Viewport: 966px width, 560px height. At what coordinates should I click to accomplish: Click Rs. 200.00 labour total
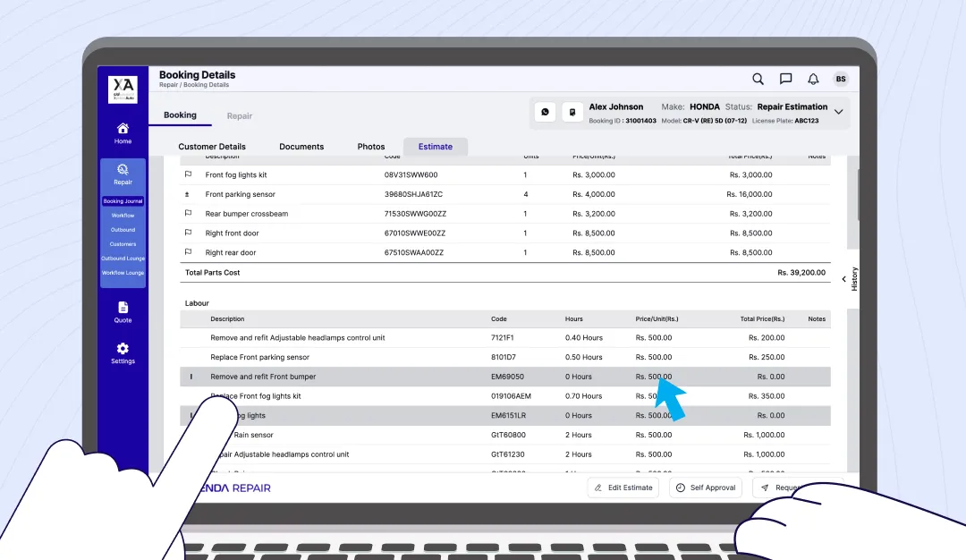767,337
